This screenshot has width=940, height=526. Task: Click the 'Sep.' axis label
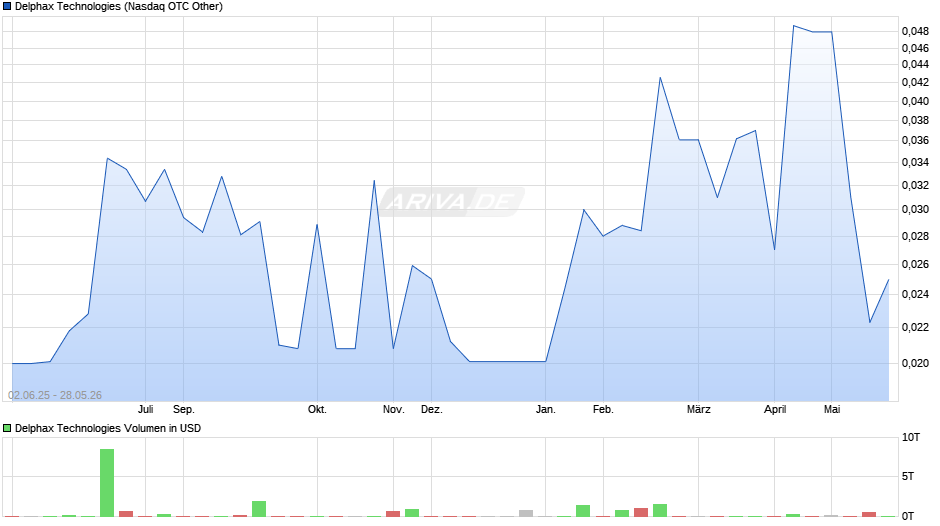coord(183,409)
